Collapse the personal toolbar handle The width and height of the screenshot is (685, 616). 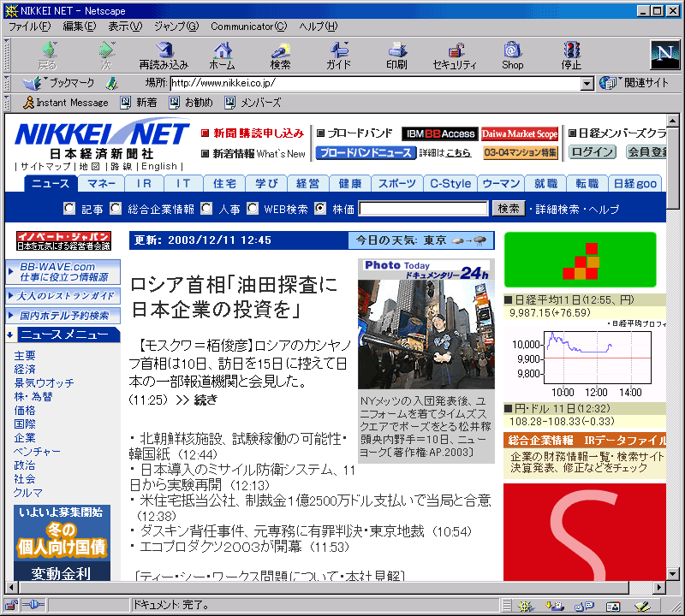pyautogui.click(x=7, y=103)
